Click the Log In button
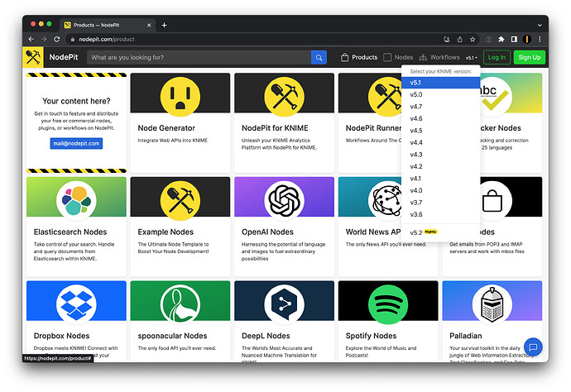This screenshot has height=392, width=571. 497,58
